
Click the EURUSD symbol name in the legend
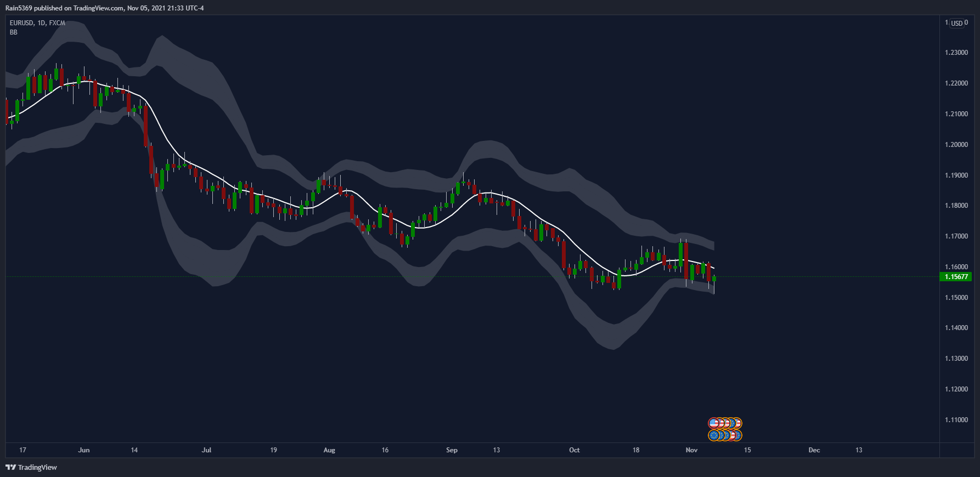coord(21,23)
